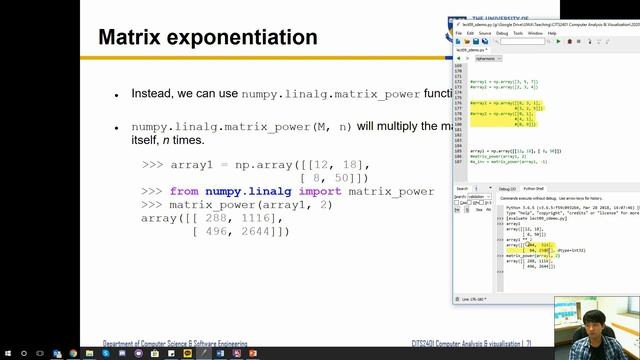
Task: Open Skype from the taskbar
Action: click(x=106, y=353)
